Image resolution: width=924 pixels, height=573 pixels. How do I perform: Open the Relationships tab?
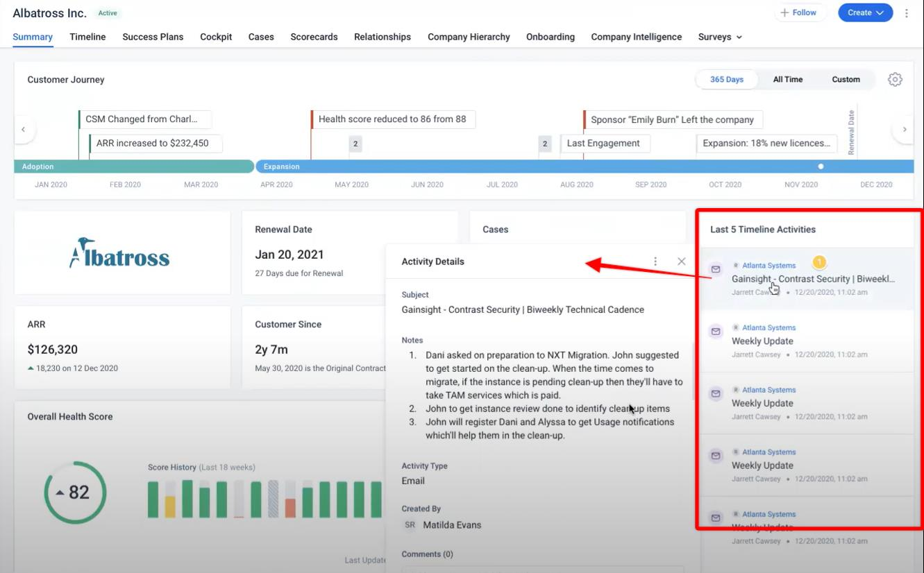coord(383,37)
